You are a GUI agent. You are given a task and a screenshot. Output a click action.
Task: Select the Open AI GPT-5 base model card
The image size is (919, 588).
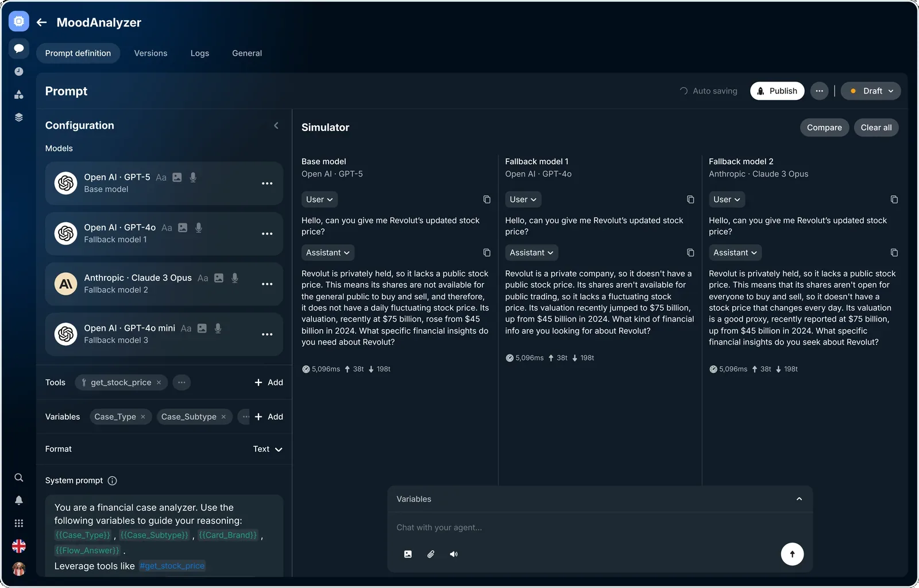(164, 183)
